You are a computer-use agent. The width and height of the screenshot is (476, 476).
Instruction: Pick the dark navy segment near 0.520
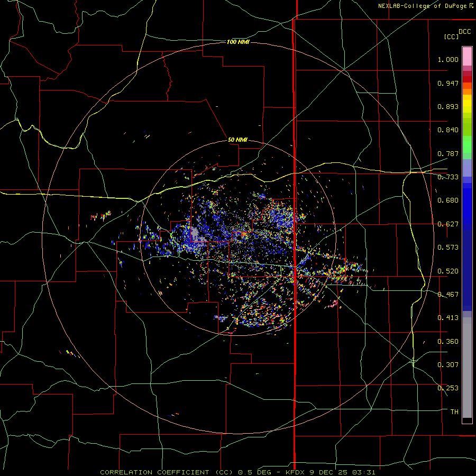coord(467,268)
